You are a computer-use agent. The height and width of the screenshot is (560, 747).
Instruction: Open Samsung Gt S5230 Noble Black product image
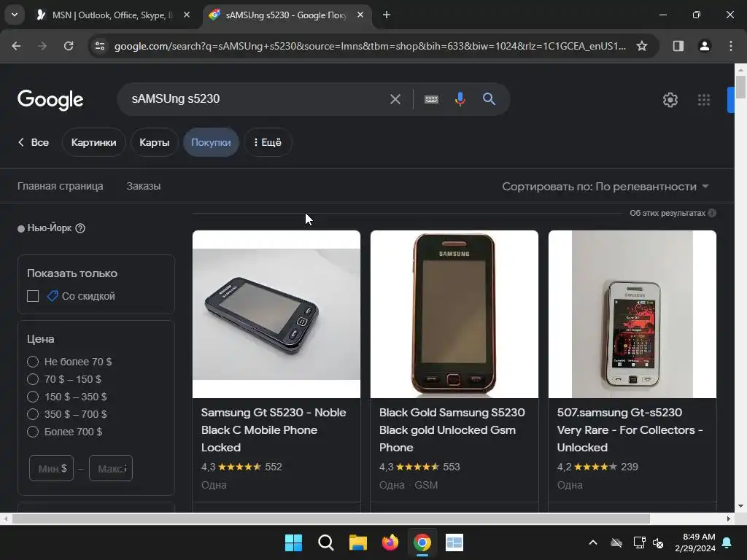pos(276,314)
